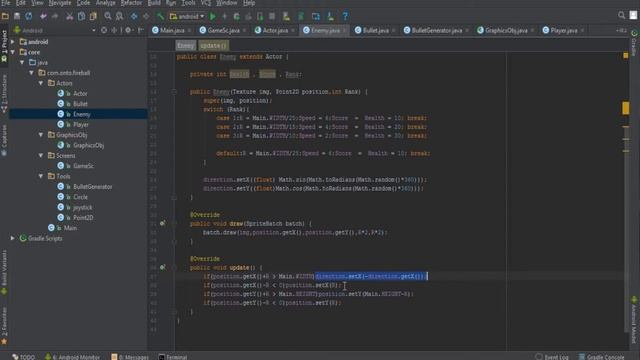The image size is (640, 360).
Task: Run the app with the green play icon
Action: 213,16
